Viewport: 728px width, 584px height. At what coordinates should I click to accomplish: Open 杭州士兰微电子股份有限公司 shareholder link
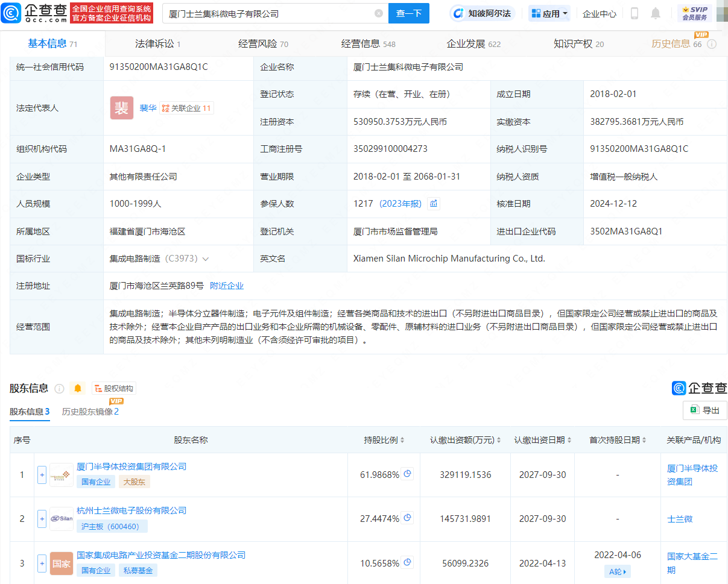pyautogui.click(x=131, y=510)
